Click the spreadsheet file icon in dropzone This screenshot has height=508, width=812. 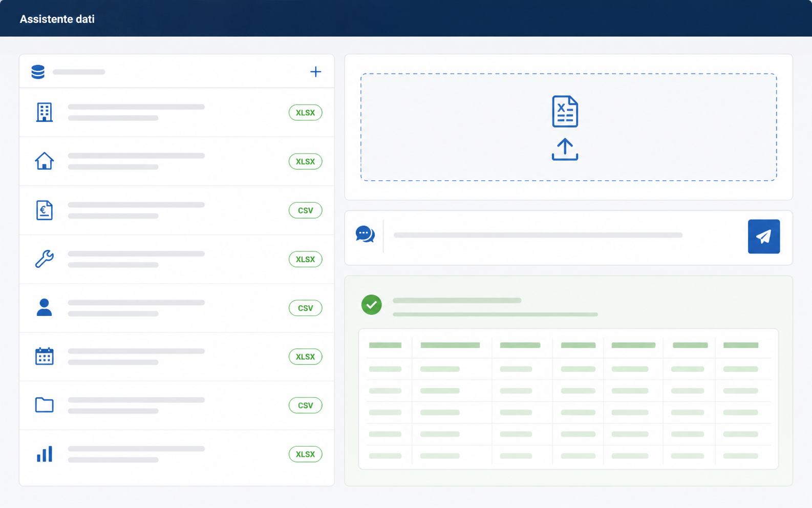click(565, 112)
